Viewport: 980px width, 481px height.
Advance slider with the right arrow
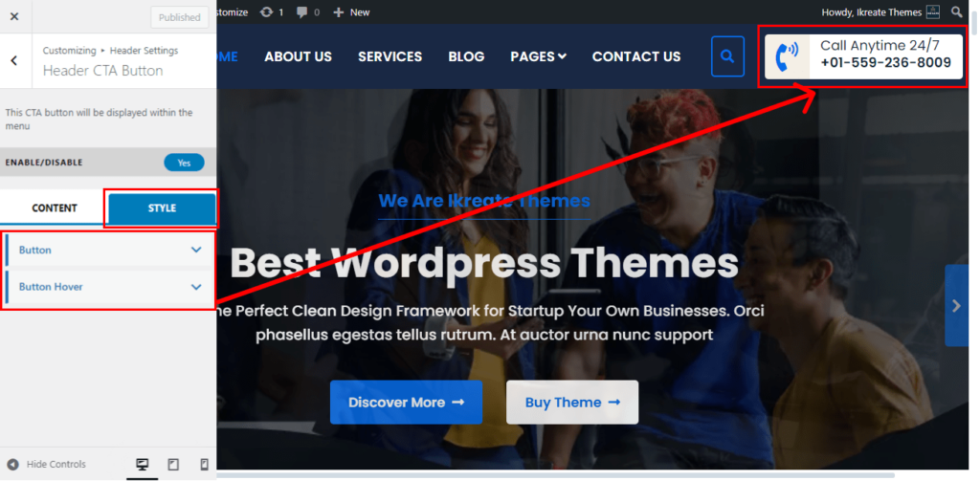pos(956,305)
